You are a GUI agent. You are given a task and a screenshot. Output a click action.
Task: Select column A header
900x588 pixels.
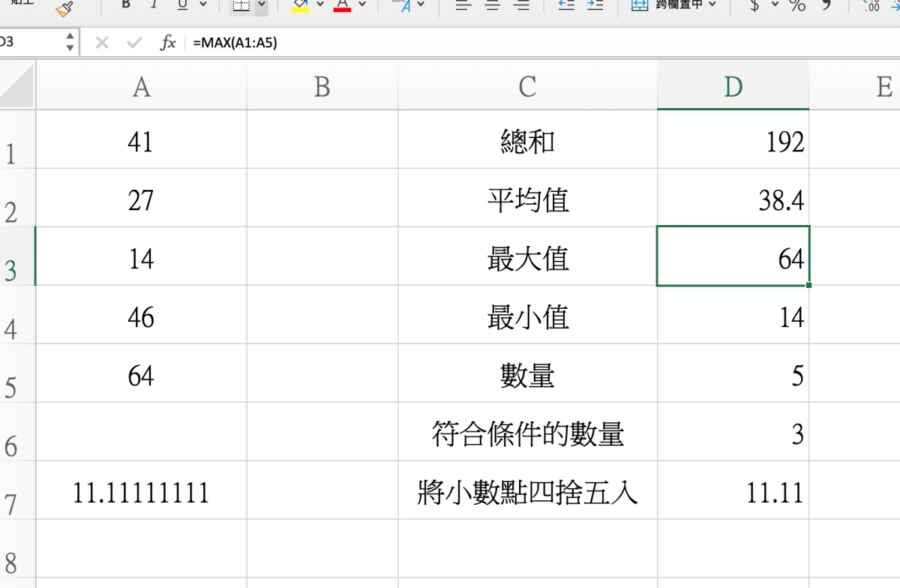click(x=141, y=86)
